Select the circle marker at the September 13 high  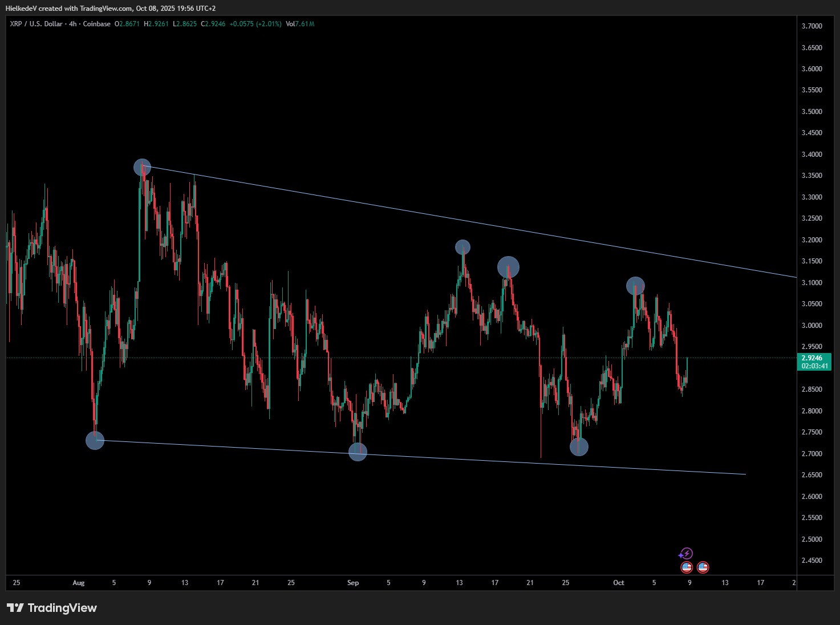(462, 247)
